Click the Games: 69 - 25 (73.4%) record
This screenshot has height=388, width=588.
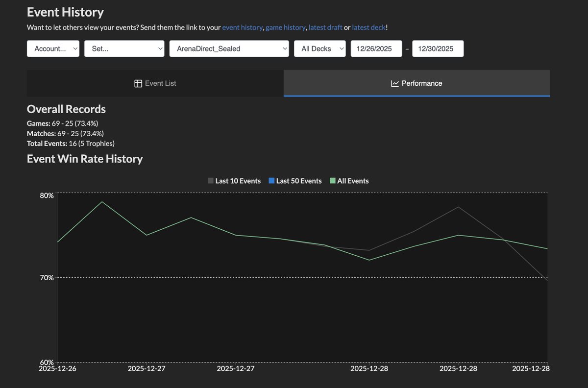63,123
